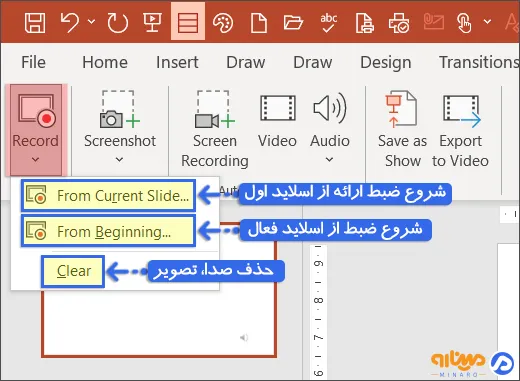Click the Open folder icon
Screen dimensions: 520x381
pyautogui.click(x=293, y=23)
